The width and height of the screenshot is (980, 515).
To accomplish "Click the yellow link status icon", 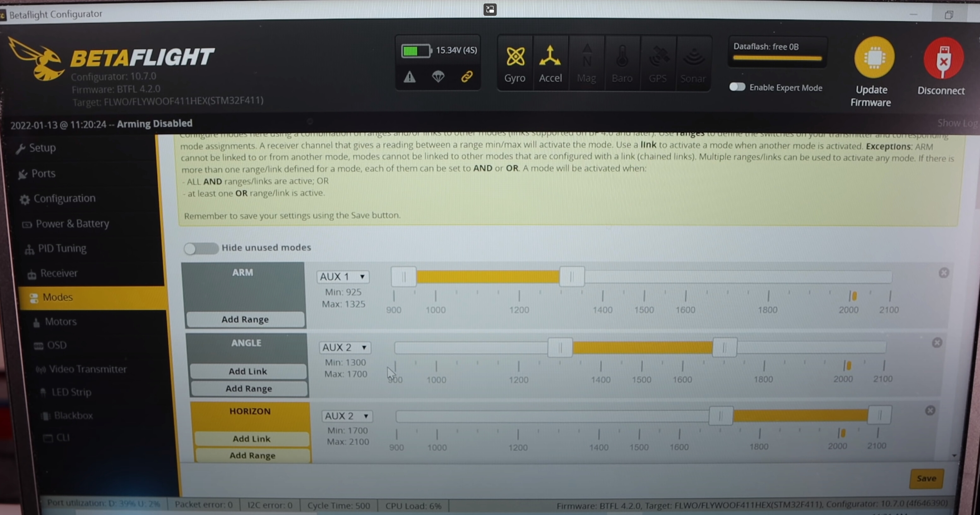I will point(467,76).
